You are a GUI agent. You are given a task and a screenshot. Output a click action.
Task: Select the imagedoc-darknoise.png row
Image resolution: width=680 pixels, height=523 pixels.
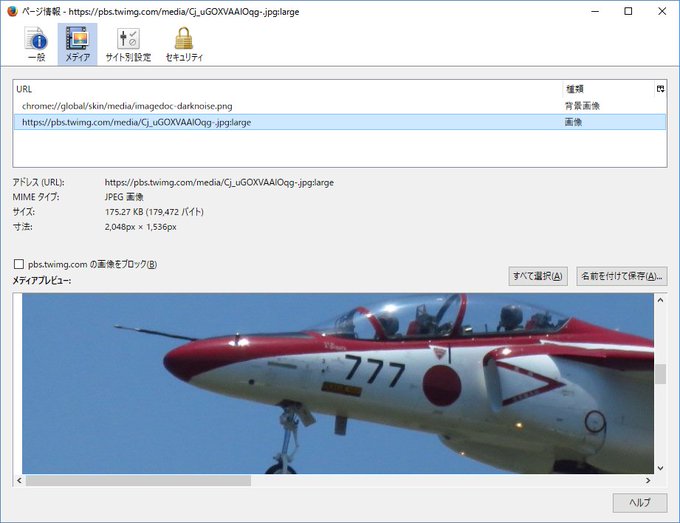point(340,106)
